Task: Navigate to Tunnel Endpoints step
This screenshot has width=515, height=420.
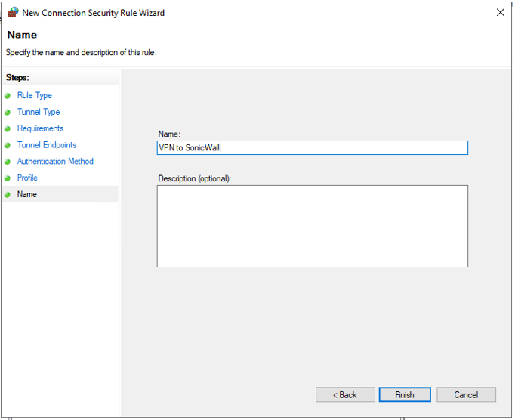Action: tap(47, 145)
